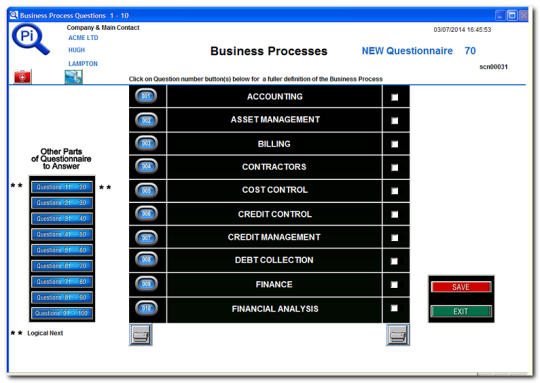This screenshot has height=383, width=540.
Task: Click the CONTRACTORS process label
Action: 274,167
